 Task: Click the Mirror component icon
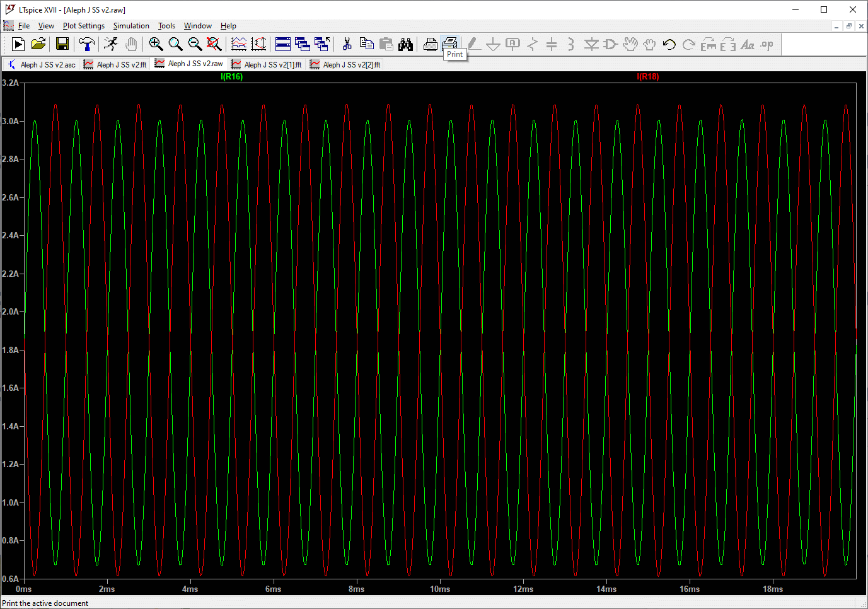point(728,44)
